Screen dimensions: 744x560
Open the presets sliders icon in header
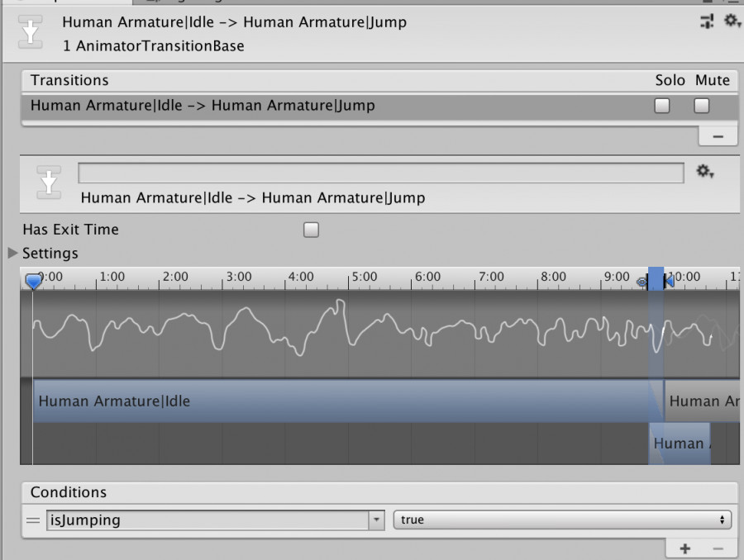tap(707, 21)
